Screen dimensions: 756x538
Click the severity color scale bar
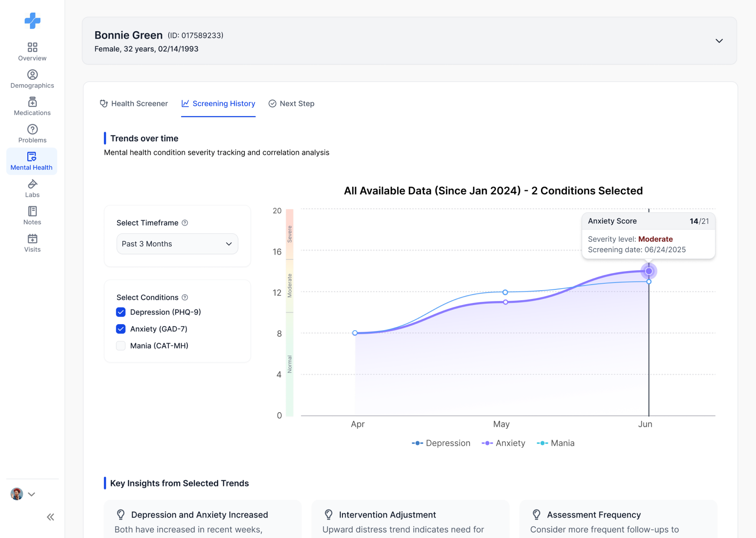[x=290, y=312]
